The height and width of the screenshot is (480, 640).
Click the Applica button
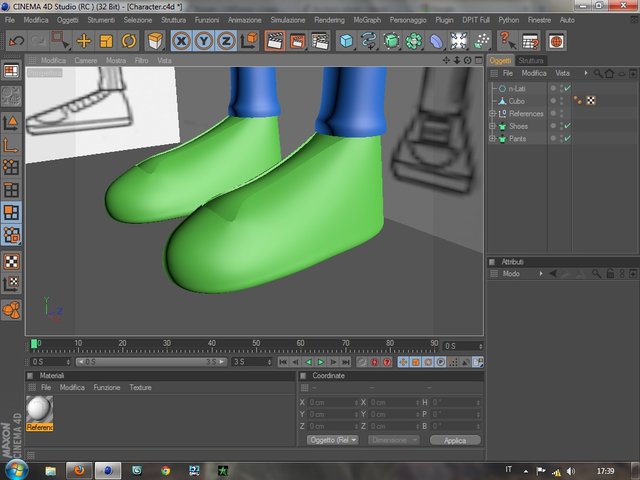point(455,440)
